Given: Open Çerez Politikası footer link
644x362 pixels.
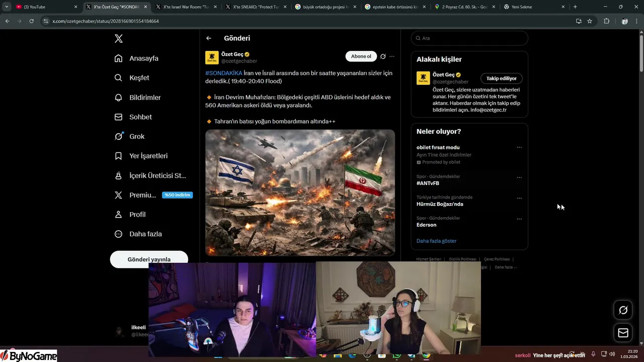Looking at the screenshot, I should tap(497, 259).
